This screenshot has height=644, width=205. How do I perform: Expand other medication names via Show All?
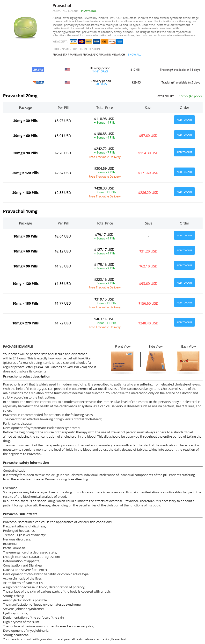tap(134, 55)
